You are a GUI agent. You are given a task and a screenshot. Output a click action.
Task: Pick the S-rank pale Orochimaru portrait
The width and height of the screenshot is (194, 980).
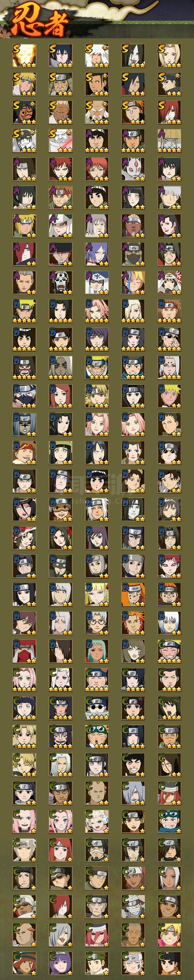pos(133,56)
